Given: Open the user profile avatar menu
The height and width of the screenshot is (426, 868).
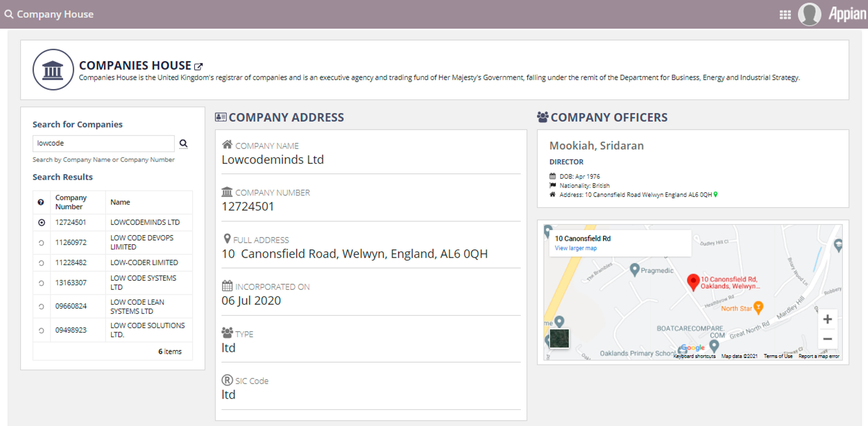Looking at the screenshot, I should click(x=809, y=14).
